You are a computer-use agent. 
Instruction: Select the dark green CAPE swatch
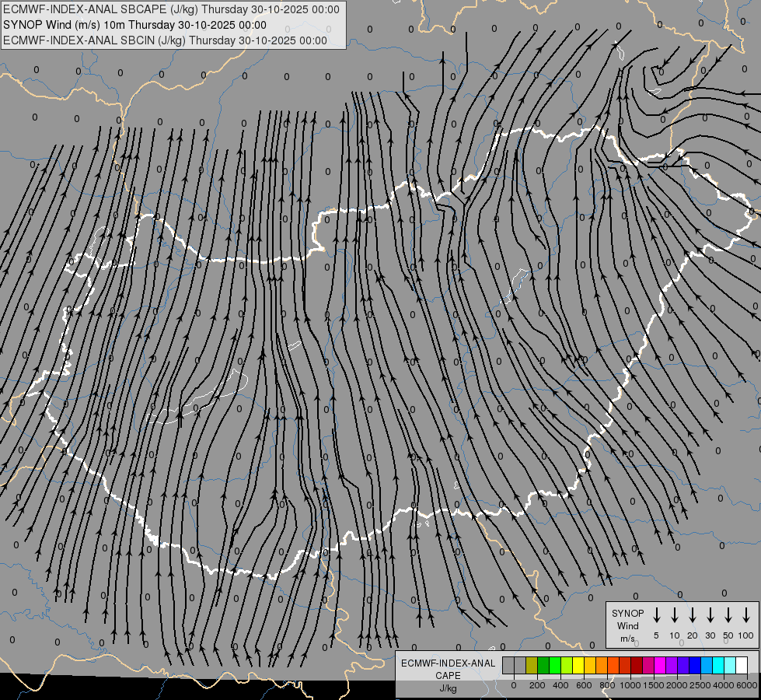click(543, 665)
